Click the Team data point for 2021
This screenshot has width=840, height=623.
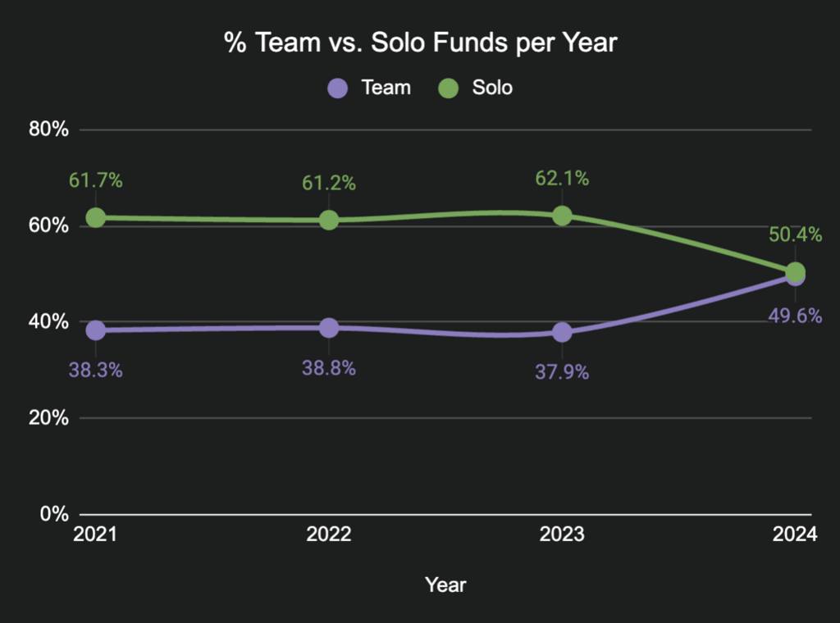96,330
